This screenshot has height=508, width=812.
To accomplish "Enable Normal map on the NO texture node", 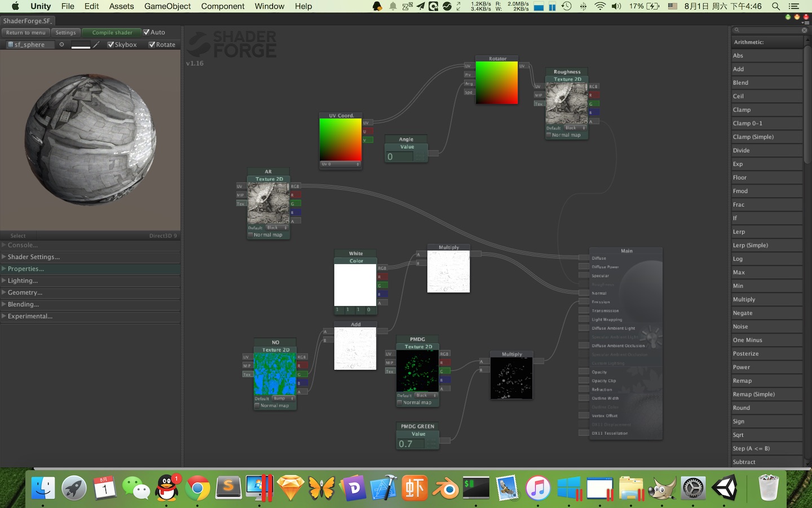I will click(x=257, y=405).
